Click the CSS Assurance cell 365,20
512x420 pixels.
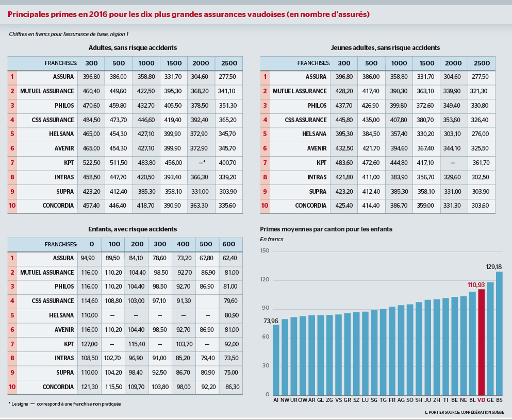pos(227,120)
